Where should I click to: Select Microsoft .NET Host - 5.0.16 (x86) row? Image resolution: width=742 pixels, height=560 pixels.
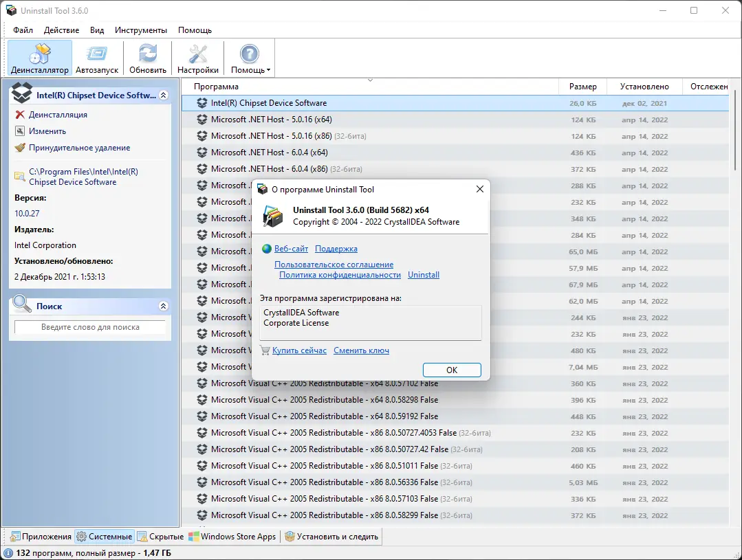[455, 136]
